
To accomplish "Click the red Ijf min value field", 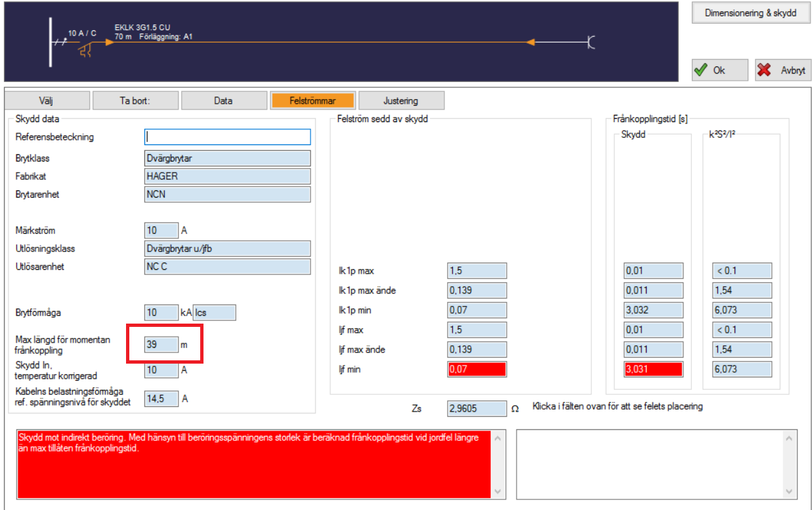I will click(x=477, y=370).
